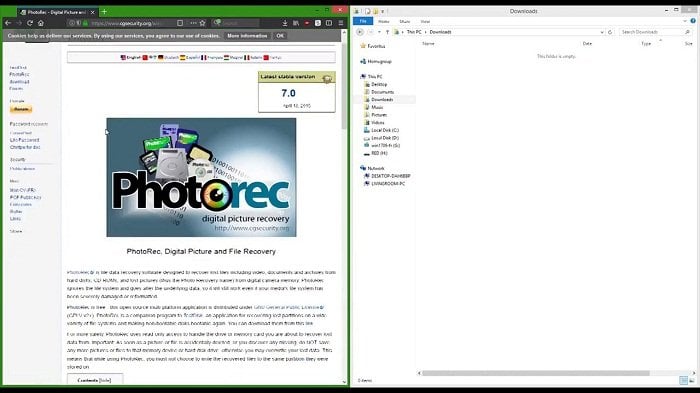Open the Firefox hamburger menu

point(341,23)
